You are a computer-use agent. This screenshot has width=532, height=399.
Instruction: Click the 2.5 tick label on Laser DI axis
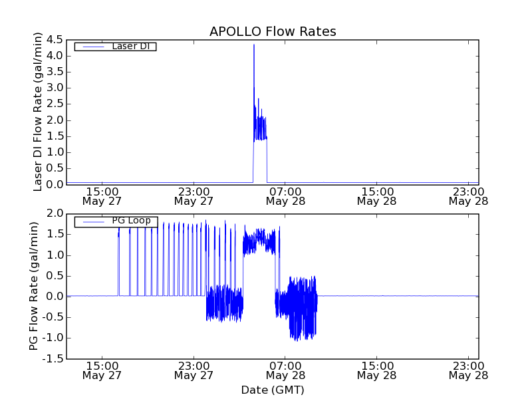pos(55,104)
